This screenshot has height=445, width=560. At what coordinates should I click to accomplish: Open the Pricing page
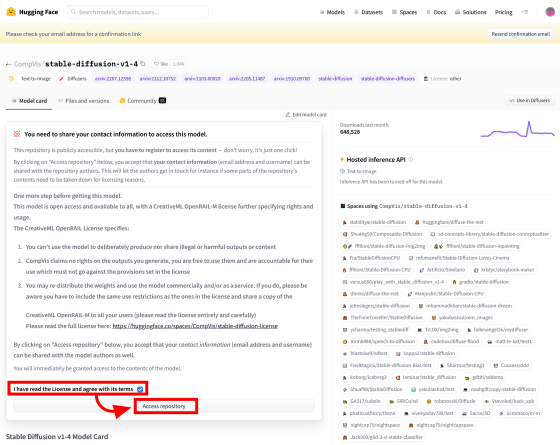[x=503, y=12]
